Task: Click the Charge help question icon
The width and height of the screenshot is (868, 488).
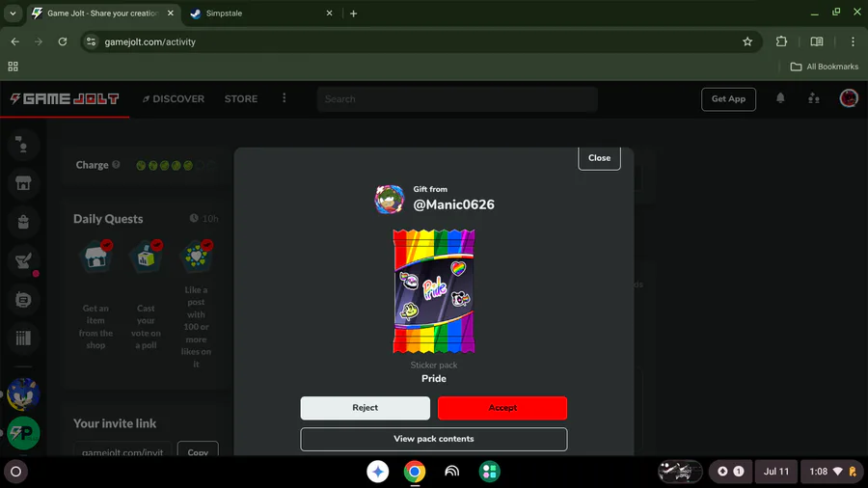Action: click(x=116, y=164)
